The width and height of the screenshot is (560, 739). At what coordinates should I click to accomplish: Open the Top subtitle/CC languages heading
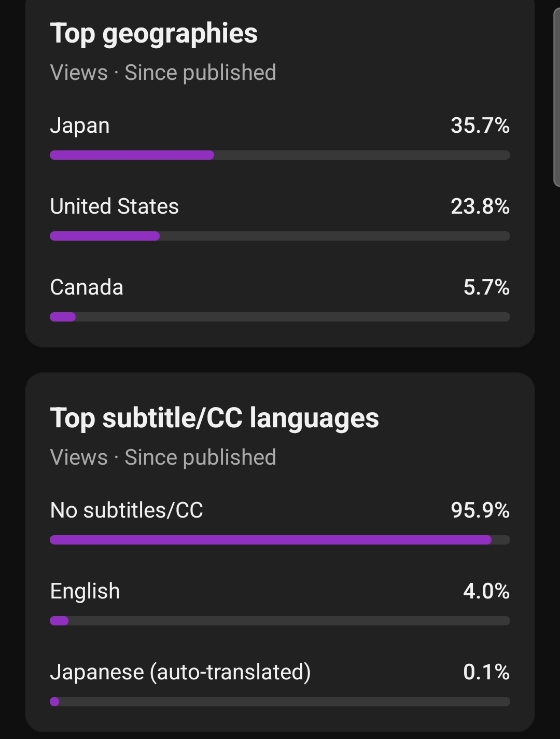coord(214,418)
